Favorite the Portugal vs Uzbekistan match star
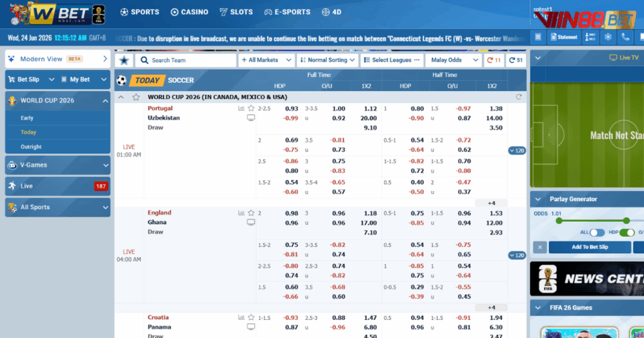The image size is (644, 338). click(251, 108)
